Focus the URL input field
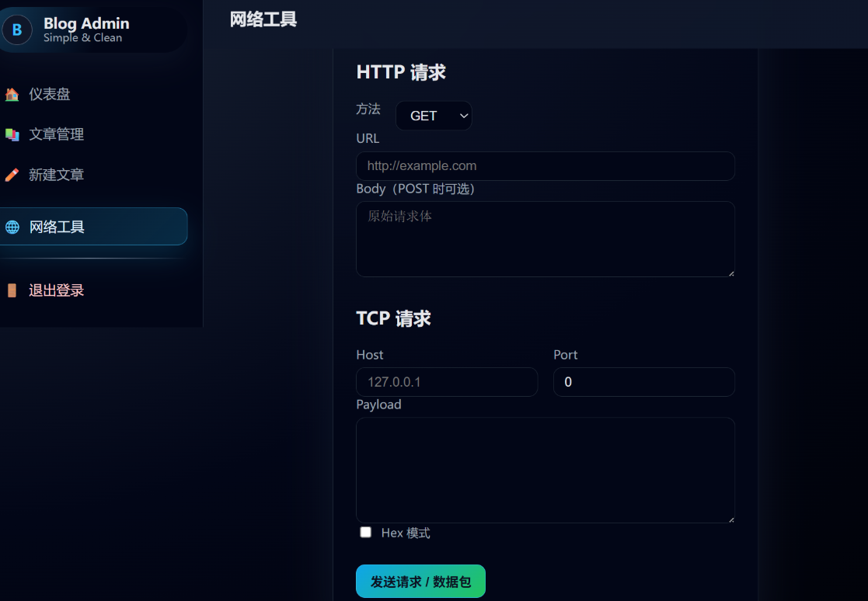 coord(545,166)
